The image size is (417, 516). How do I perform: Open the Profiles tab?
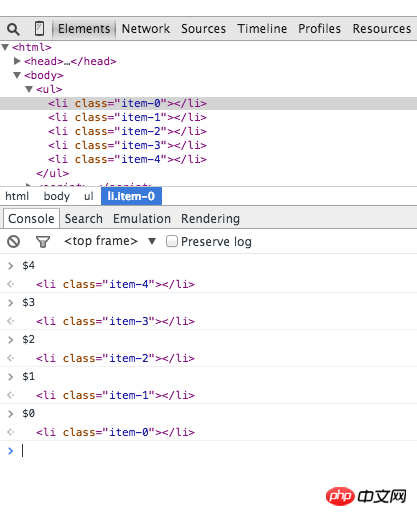[319, 29]
